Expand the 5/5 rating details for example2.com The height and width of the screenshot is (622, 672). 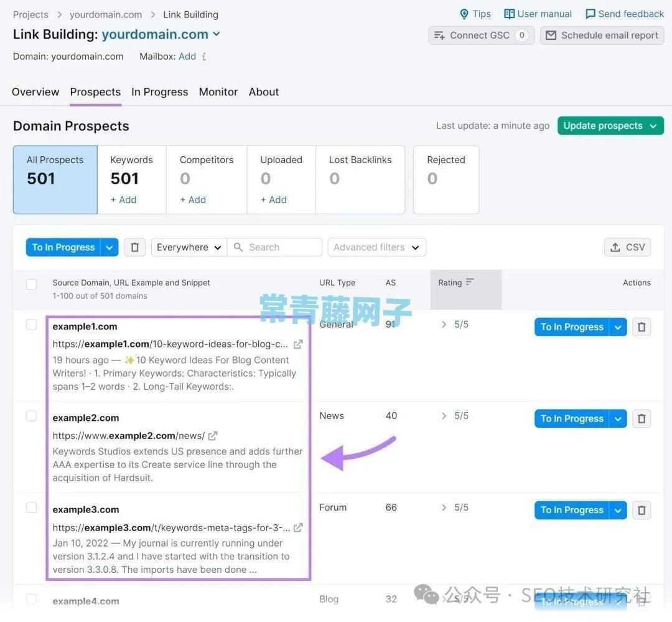pyautogui.click(x=444, y=416)
